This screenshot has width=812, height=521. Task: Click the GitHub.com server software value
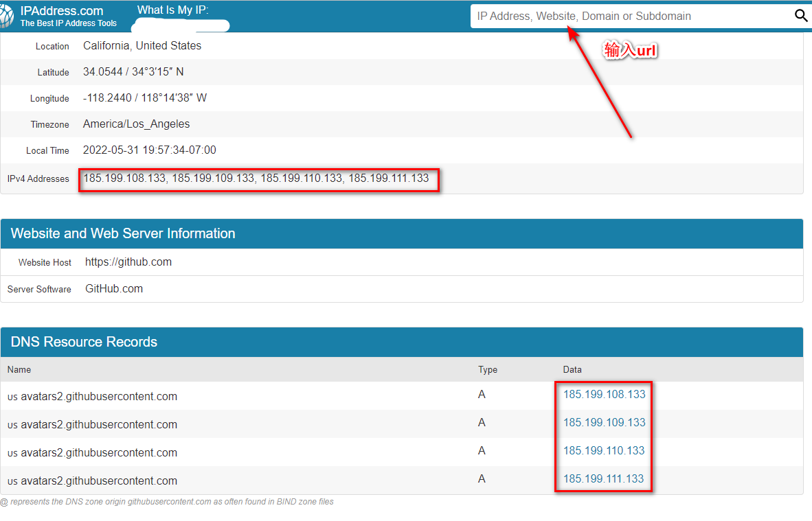tap(114, 289)
